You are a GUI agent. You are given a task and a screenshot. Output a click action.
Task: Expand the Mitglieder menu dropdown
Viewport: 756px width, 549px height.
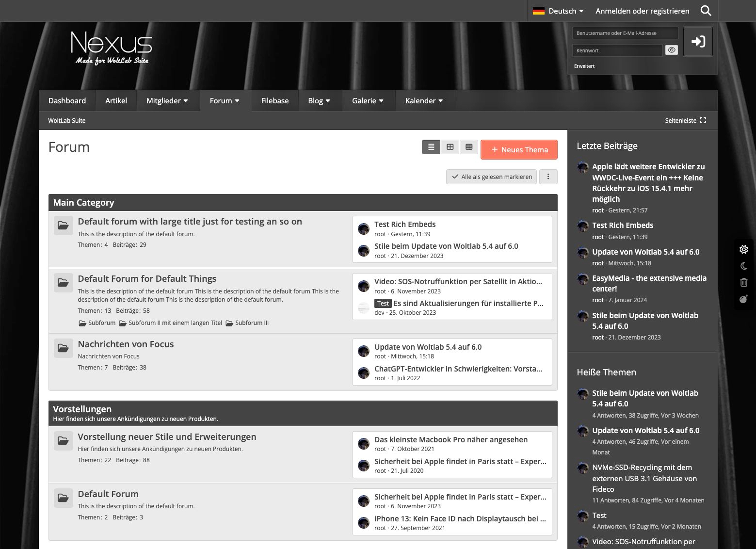[167, 101]
